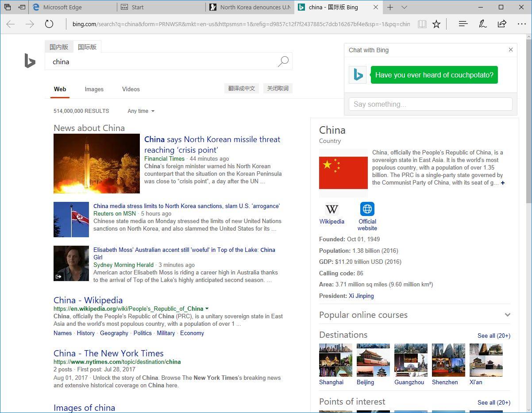Select the 国内版 tab

pyautogui.click(x=59, y=47)
